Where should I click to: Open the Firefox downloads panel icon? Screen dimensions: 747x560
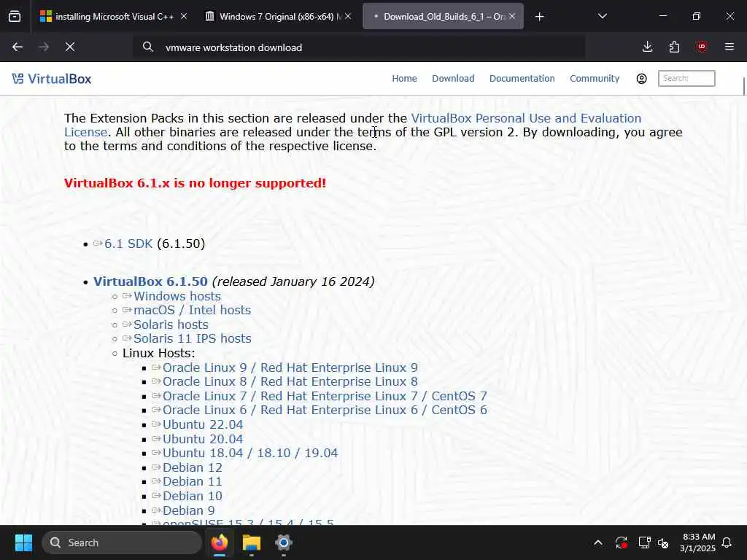[648, 47]
